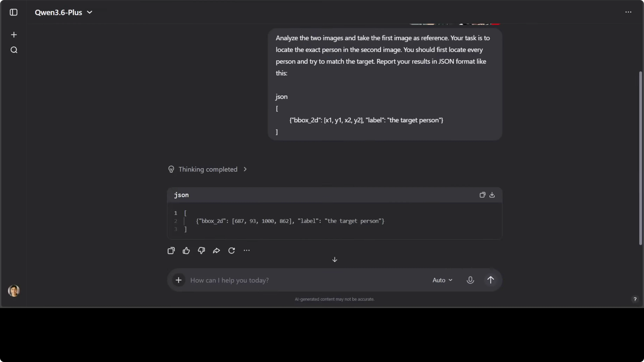Image resolution: width=644 pixels, height=362 pixels.
Task: Regenerate the response
Action: 232,251
